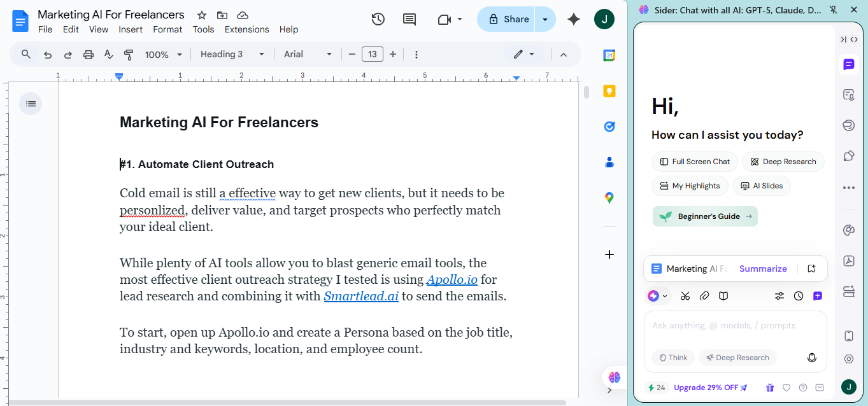Click the Print icon

(89, 55)
